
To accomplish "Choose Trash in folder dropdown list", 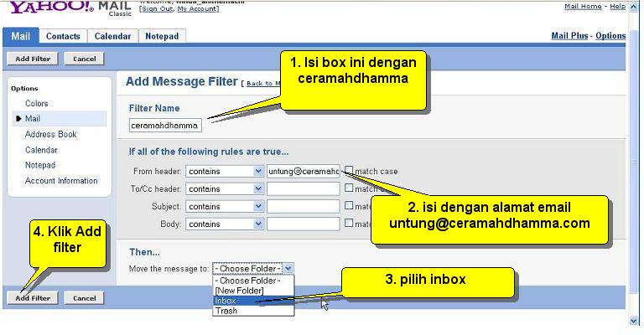I will [x=226, y=311].
